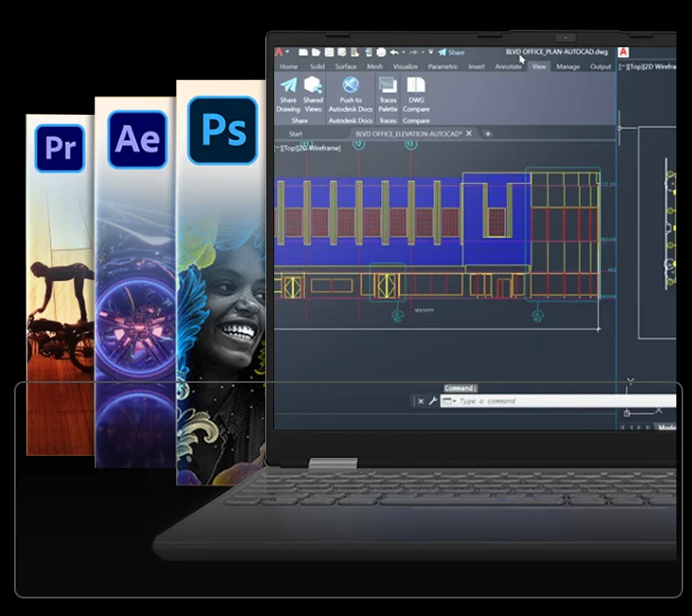The width and height of the screenshot is (692, 616).
Task: Click the Autodesk Docs panel title label
Action: (x=351, y=121)
